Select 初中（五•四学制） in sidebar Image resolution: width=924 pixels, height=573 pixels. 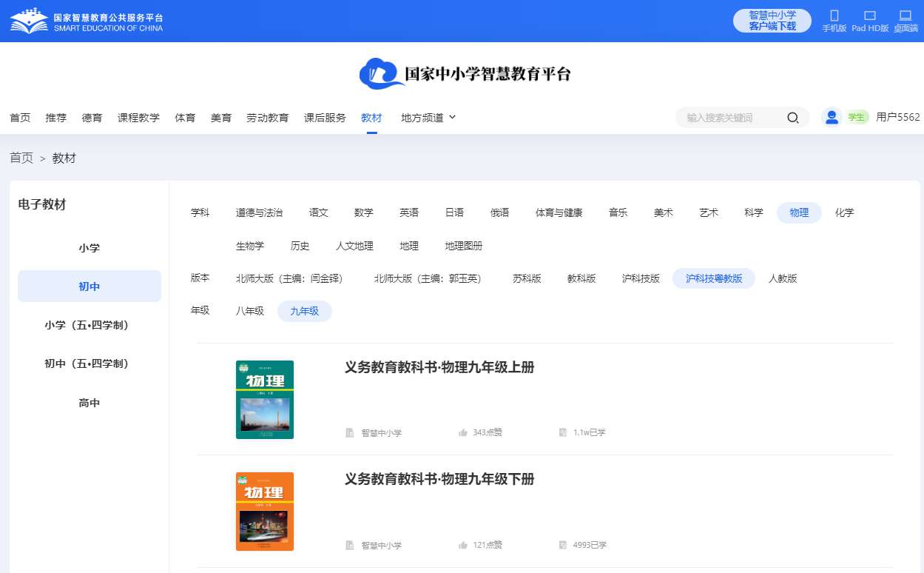pyautogui.click(x=90, y=363)
